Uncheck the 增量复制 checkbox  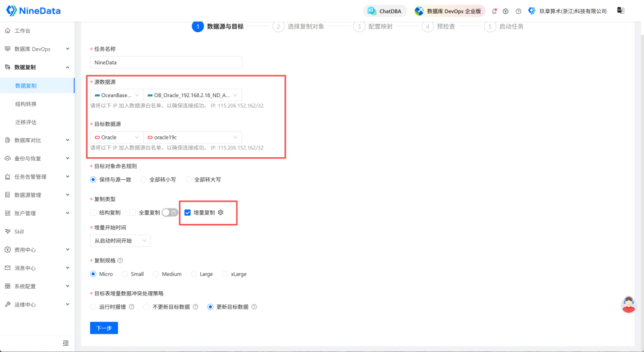(187, 213)
